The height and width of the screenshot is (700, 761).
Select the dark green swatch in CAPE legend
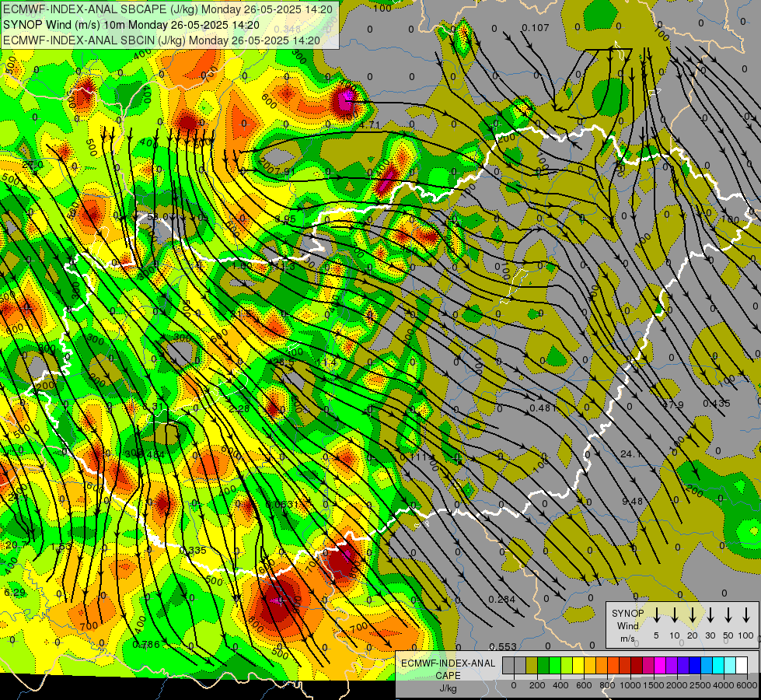543,666
